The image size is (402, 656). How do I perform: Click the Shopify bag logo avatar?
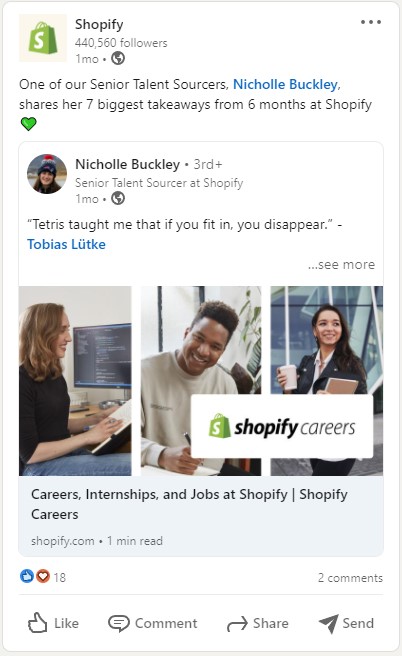click(43, 38)
